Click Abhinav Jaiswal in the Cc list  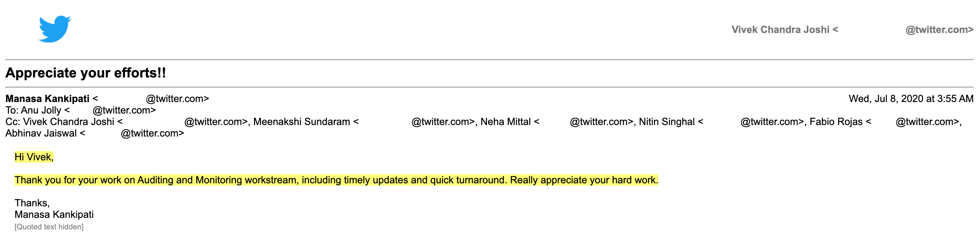click(41, 133)
